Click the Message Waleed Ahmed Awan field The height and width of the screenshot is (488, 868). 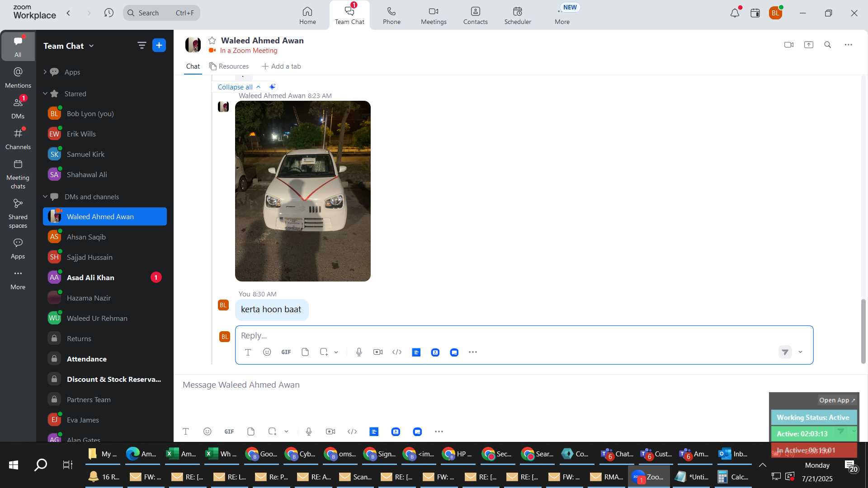tap(470, 385)
